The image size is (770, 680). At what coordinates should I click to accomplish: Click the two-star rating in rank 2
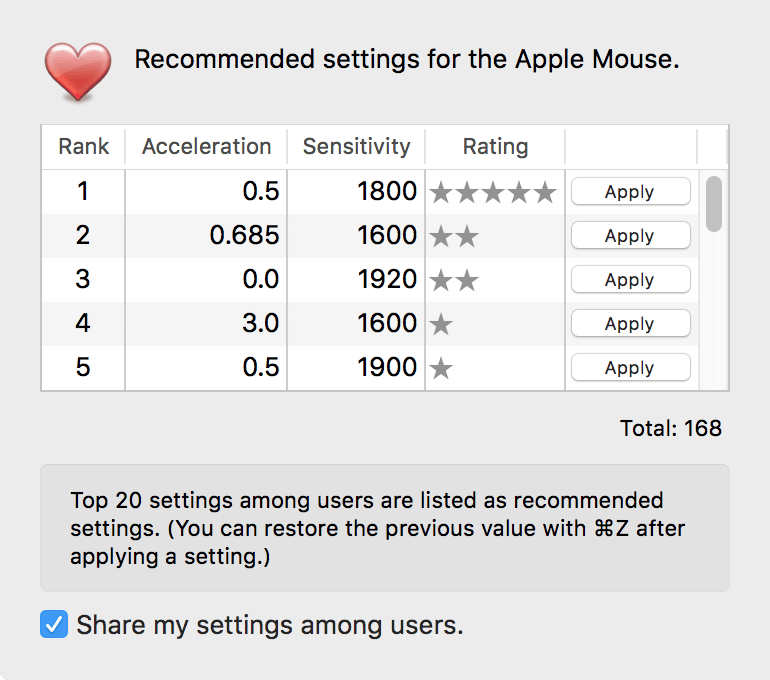pyautogui.click(x=454, y=236)
